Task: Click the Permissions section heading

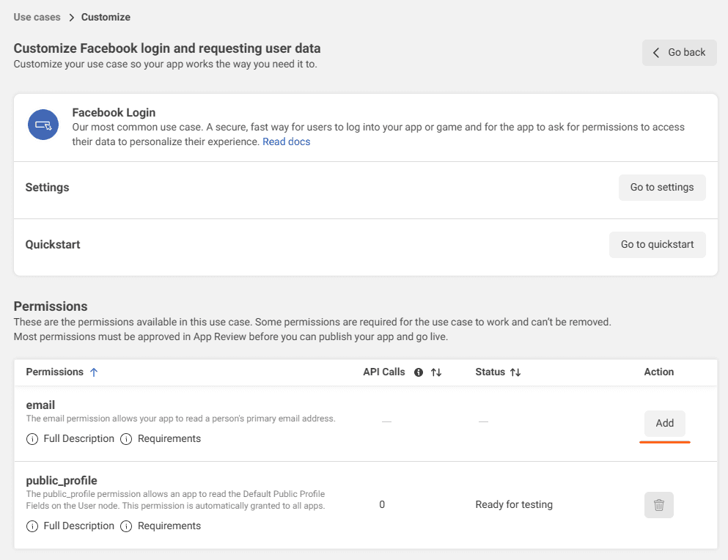Action: (x=51, y=306)
